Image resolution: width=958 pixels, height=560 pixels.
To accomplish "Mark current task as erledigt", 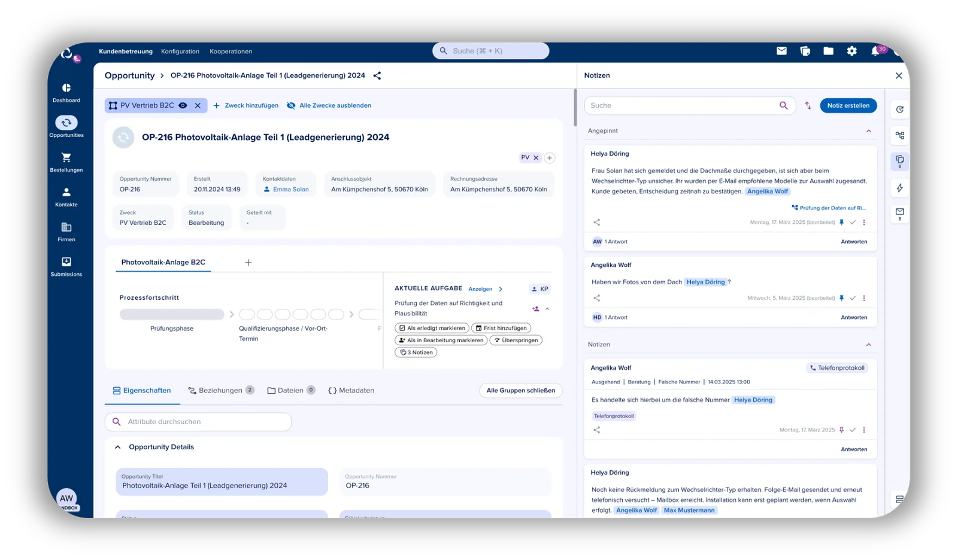I will [431, 328].
